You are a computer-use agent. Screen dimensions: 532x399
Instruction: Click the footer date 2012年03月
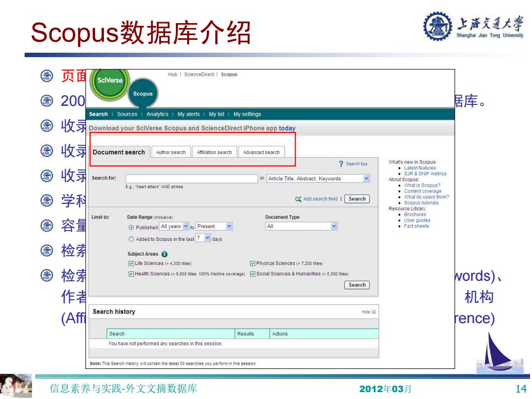(385, 389)
